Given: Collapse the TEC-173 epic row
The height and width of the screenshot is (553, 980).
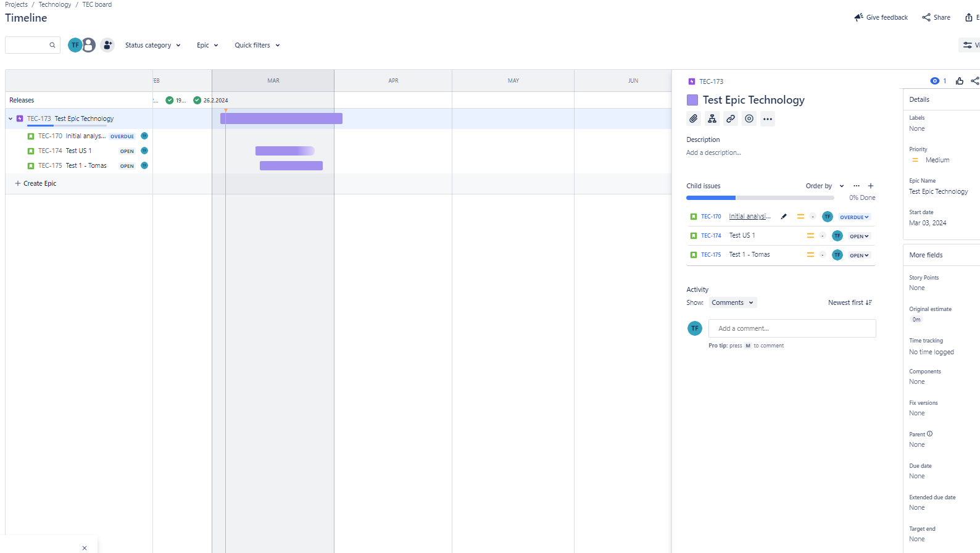Looking at the screenshot, I should (10, 118).
